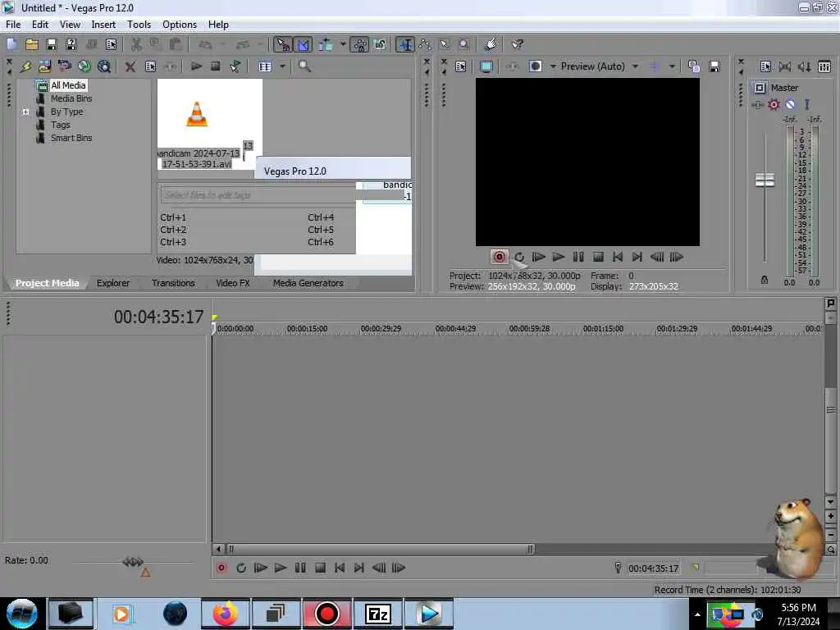
Task: Remove selected media with the red X
Action: pos(130,66)
